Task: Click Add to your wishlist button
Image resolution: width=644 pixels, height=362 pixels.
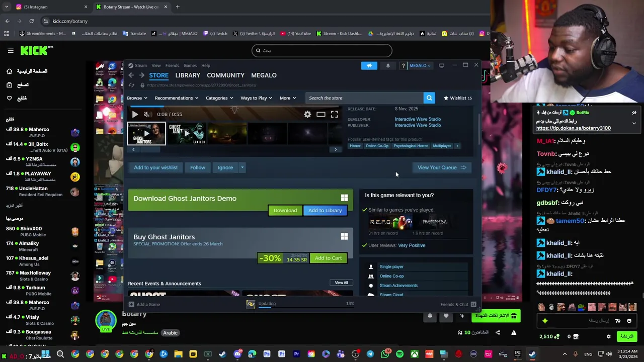Action: (155, 167)
